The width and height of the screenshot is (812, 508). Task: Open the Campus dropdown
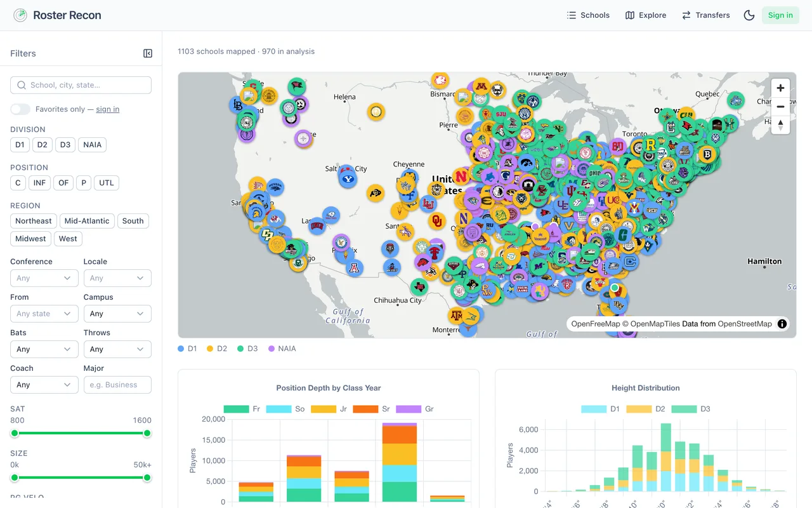(117, 314)
